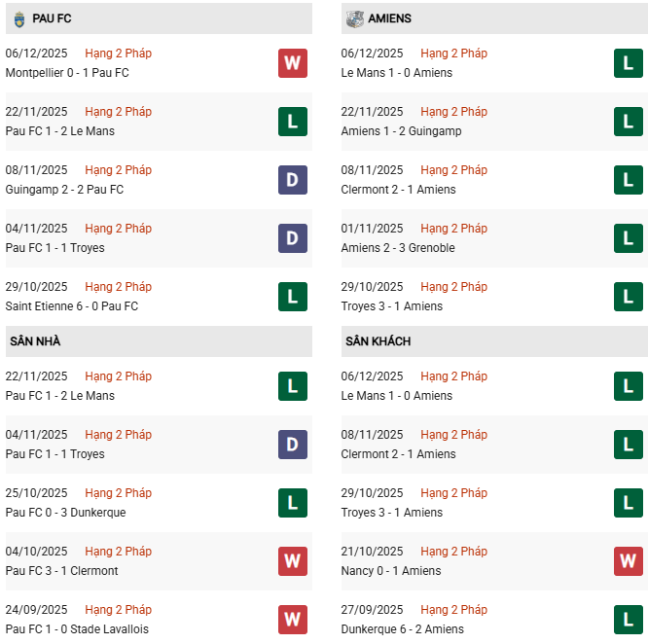Click the W badge for Montpellier 0 - 1 Pau FC
The height and width of the screenshot is (644, 648).
pos(293,63)
